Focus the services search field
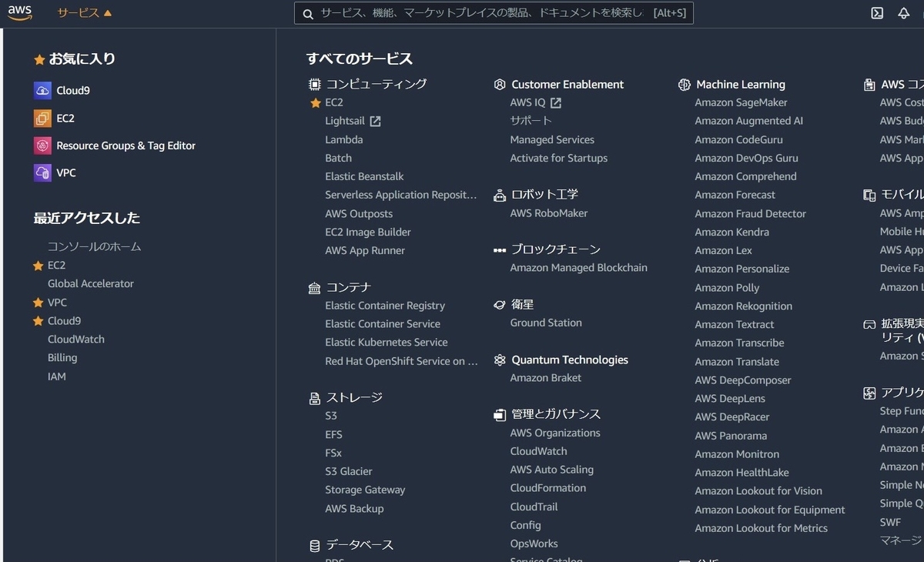 (494, 13)
